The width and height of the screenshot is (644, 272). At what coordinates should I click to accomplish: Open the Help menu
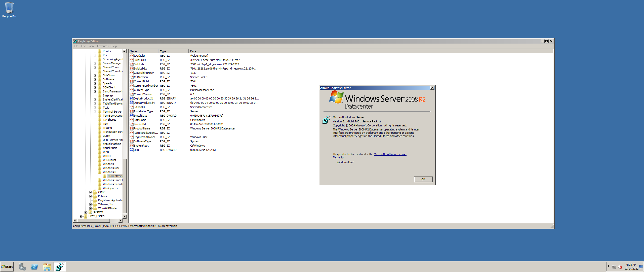pos(114,46)
